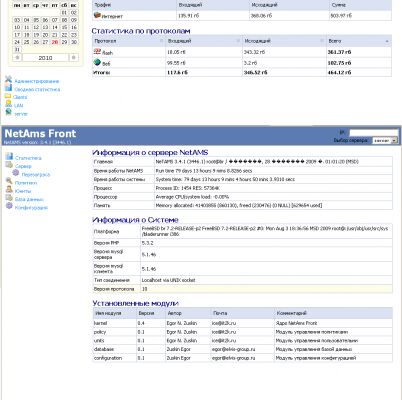Click the NetAms Front title
The image size is (402, 400).
coord(40,133)
